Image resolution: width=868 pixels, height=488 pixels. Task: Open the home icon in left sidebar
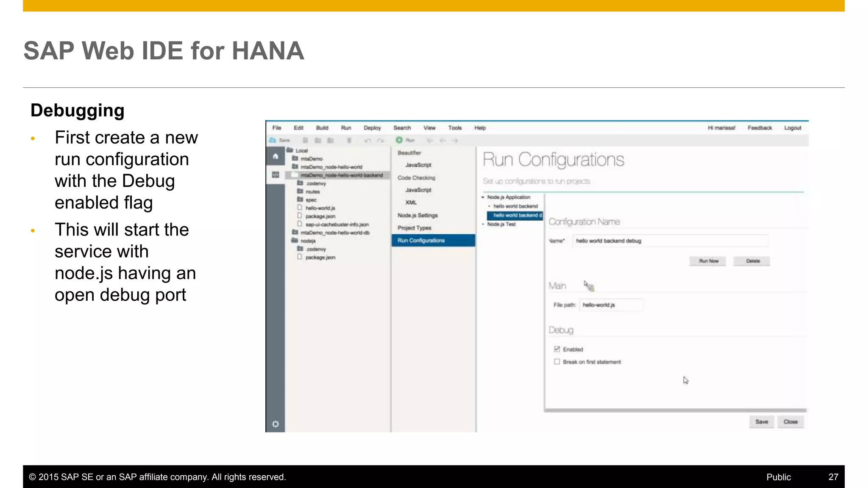click(275, 156)
